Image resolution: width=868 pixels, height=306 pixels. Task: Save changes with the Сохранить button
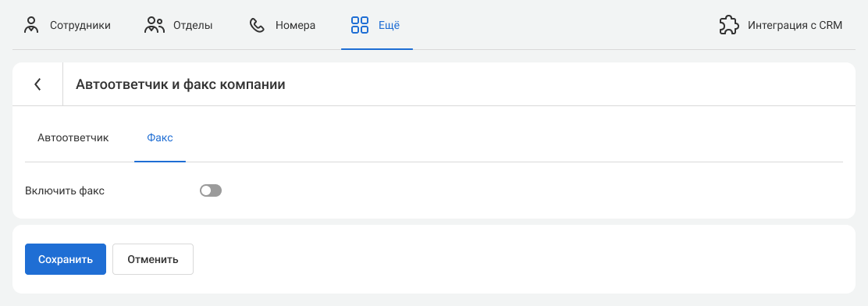click(66, 259)
